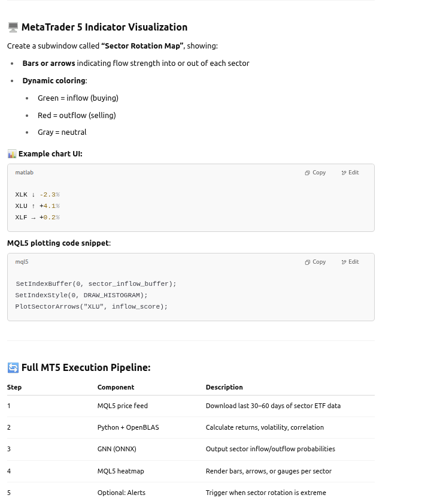Click the XLU +4.1% code line
This screenshot has height=504, width=443.
click(37, 206)
